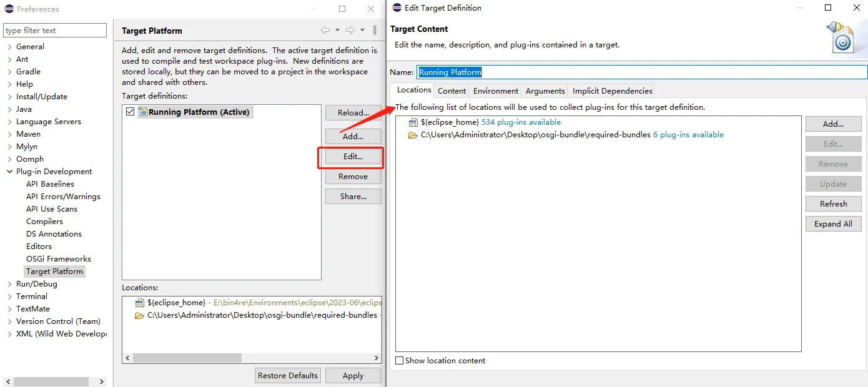The width and height of the screenshot is (868, 387).
Task: Click the required-bundles folder icon in Edit Target Definition
Action: [x=413, y=135]
